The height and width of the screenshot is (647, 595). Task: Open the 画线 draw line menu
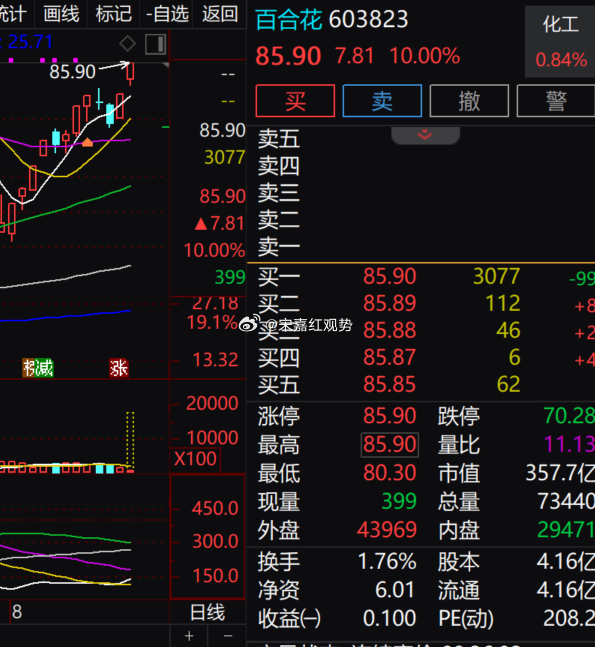coord(61,14)
